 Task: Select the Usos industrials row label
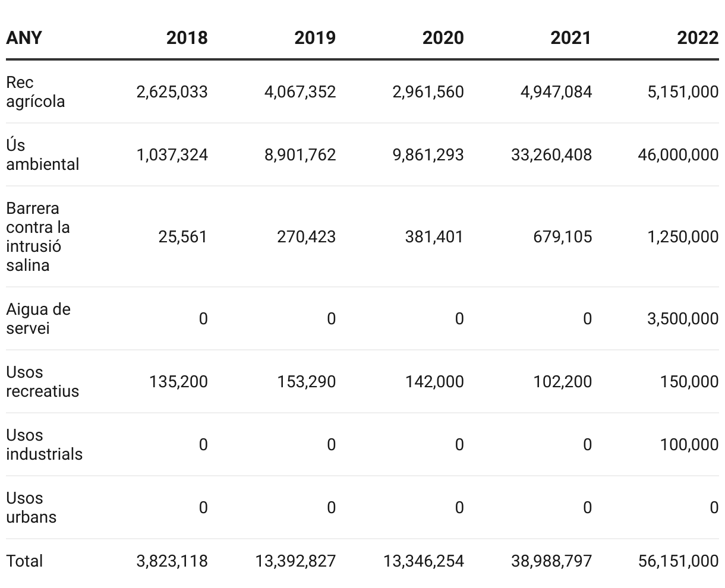44,444
